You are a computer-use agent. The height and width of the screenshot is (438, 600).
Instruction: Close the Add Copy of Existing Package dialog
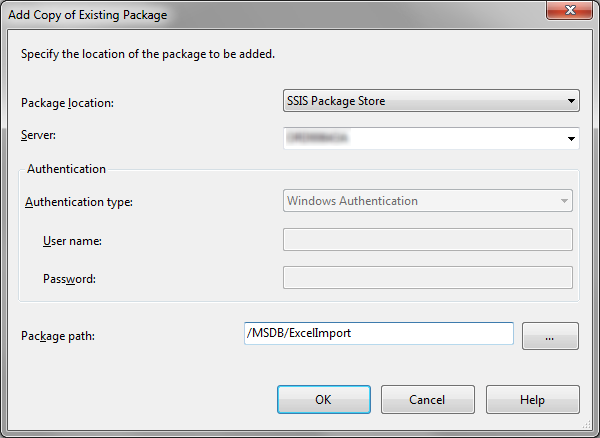[x=569, y=10]
